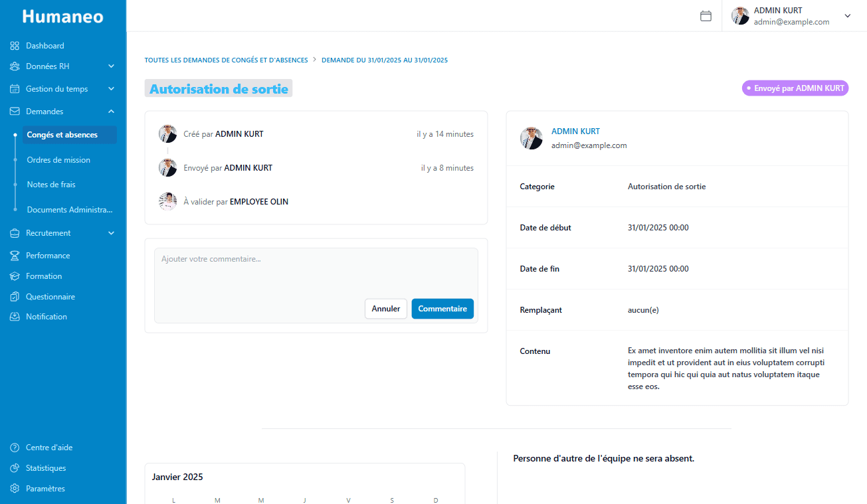Viewport: 867px width, 504px height.
Task: Open Statistiques via its icon
Action: [15, 467]
